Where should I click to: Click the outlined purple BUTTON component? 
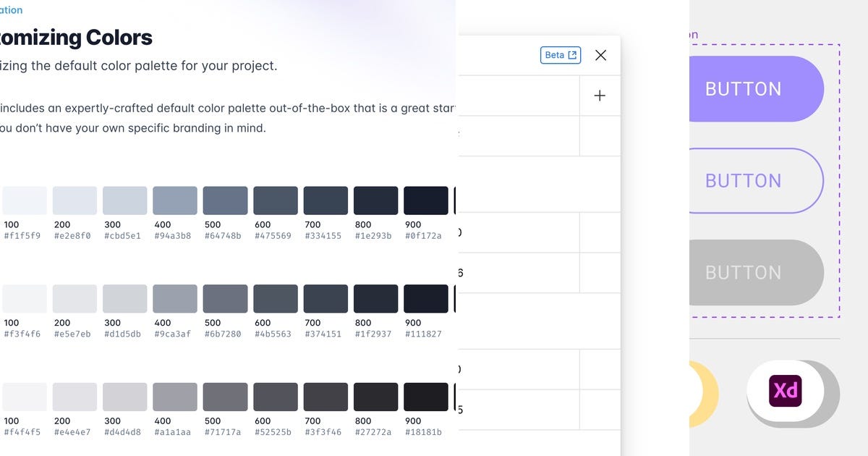(x=743, y=180)
